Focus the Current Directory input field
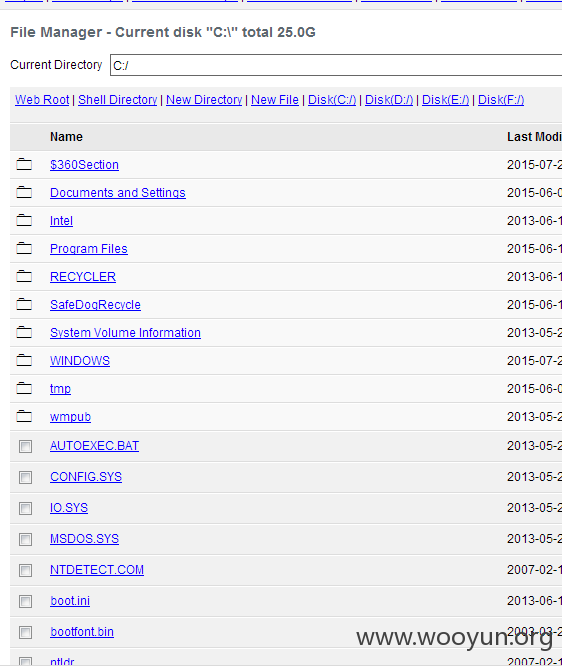Viewport: 562px width, 666px height. tap(336, 65)
